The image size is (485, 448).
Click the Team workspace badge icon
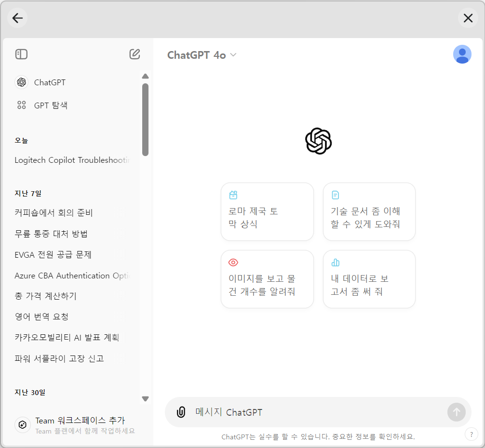22,425
